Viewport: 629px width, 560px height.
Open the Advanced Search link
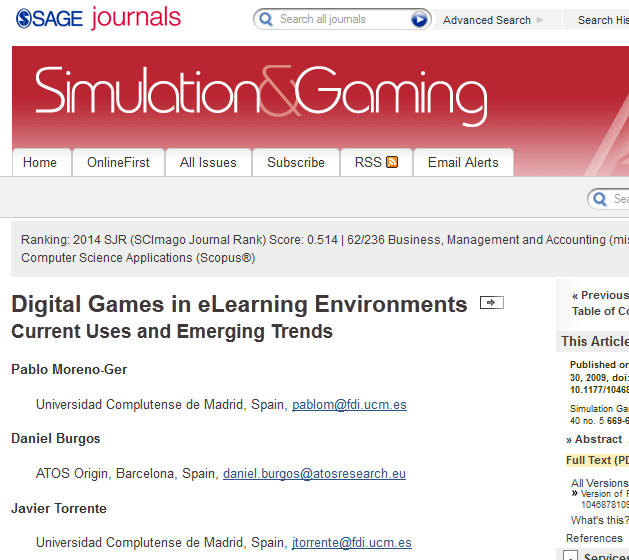tap(486, 20)
